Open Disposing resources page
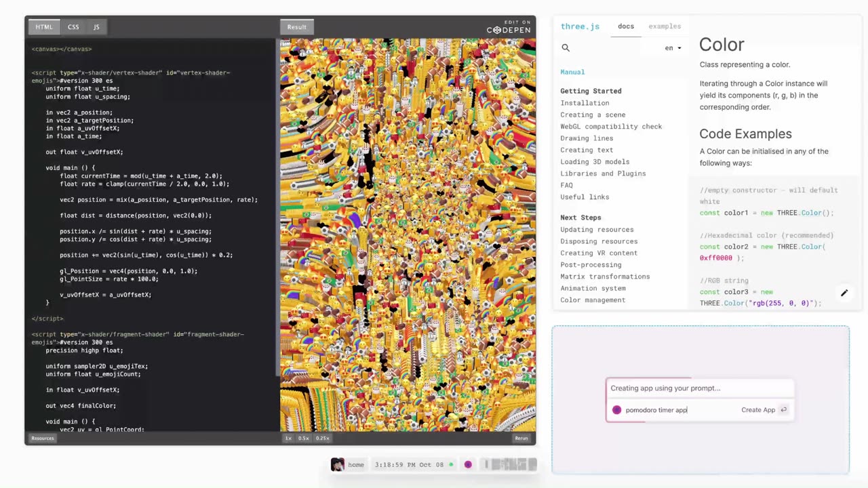Image resolution: width=868 pixels, height=488 pixels. [x=599, y=241]
